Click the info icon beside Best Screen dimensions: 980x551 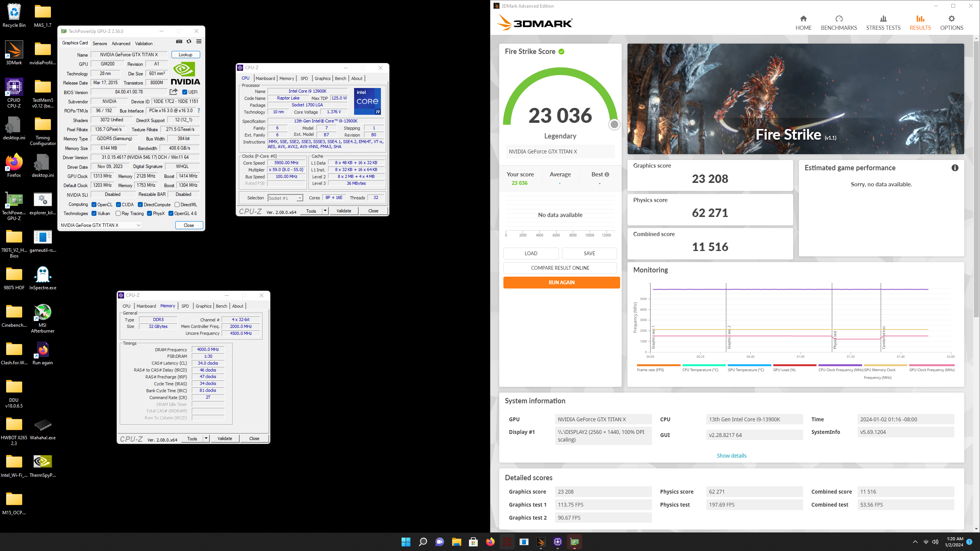point(607,174)
